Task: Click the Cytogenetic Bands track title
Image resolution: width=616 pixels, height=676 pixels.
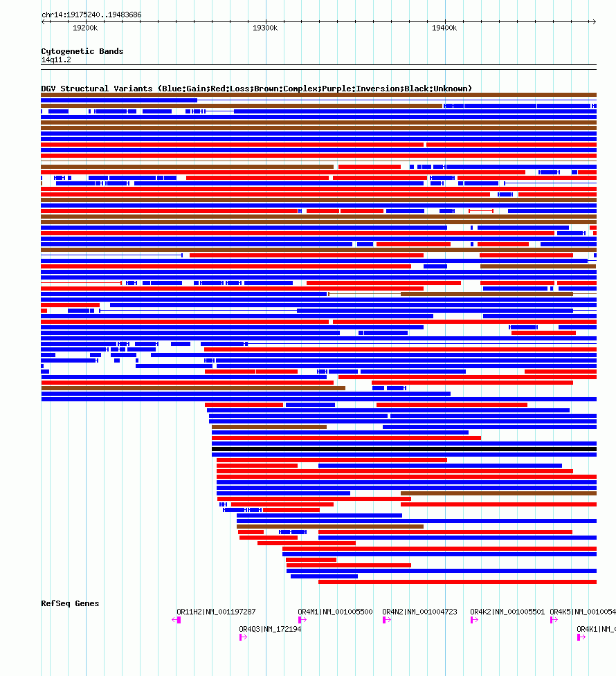Action: (x=82, y=51)
